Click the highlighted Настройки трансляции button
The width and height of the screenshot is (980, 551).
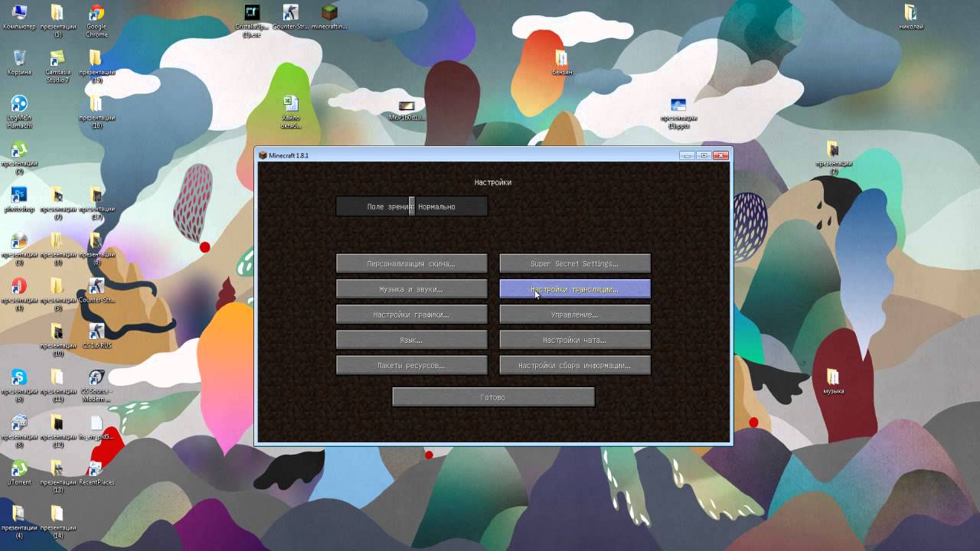pos(575,289)
